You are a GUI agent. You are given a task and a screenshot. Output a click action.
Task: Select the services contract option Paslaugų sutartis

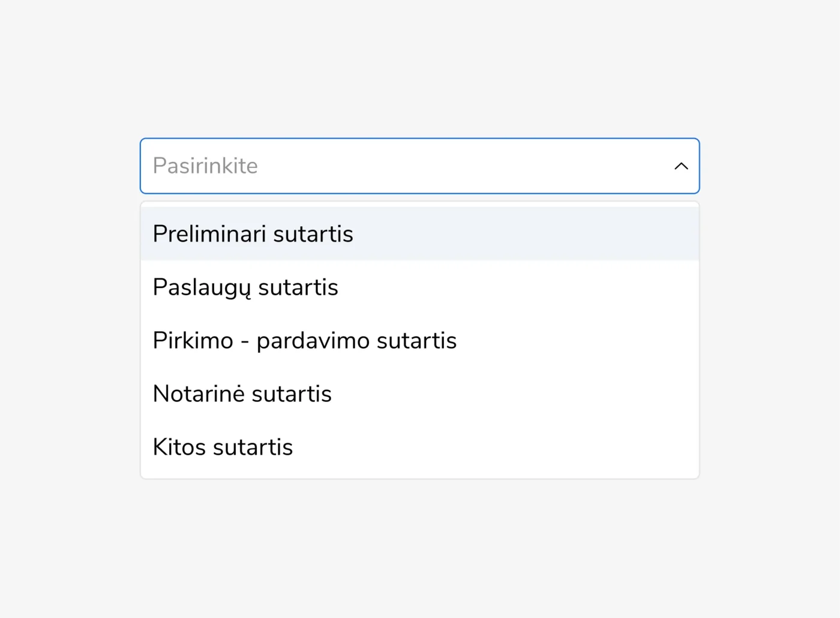[x=245, y=287]
